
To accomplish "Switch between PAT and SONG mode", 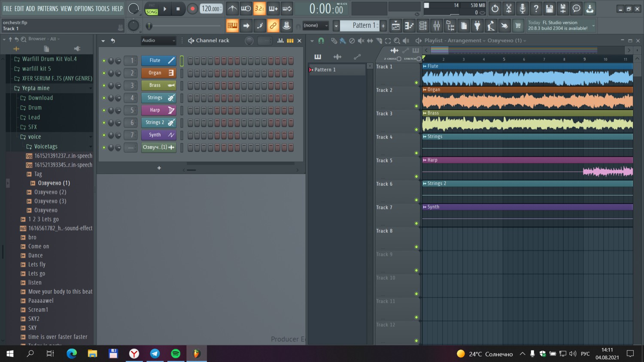I will point(152,9).
